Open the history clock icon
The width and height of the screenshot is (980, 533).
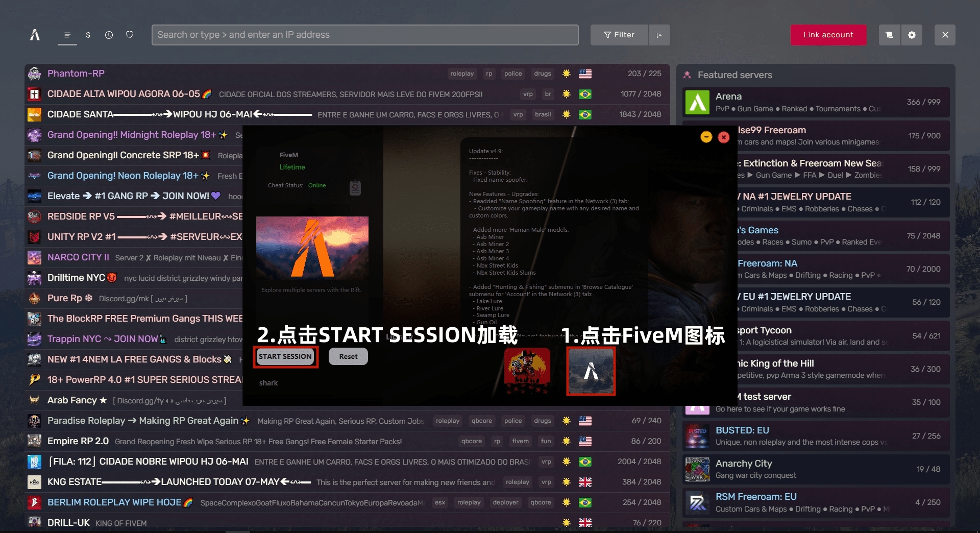pos(109,35)
